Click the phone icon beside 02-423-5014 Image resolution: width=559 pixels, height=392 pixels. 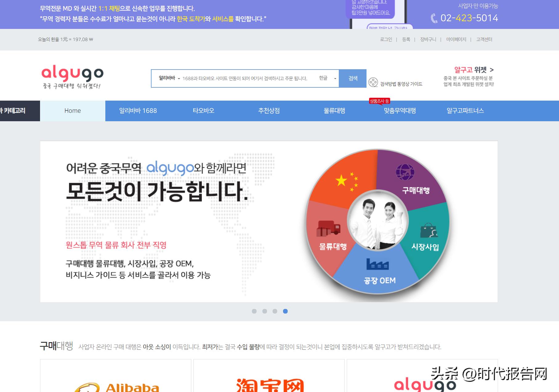pos(434,18)
